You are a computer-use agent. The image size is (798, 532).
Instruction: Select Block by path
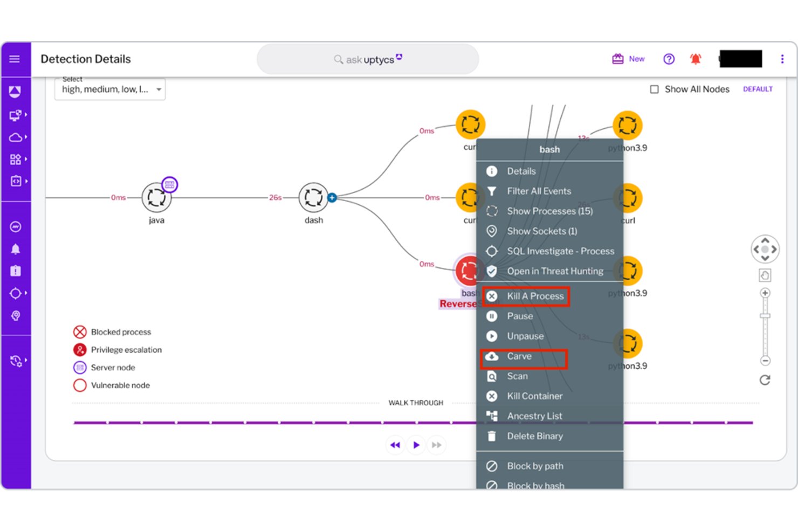tap(550, 466)
